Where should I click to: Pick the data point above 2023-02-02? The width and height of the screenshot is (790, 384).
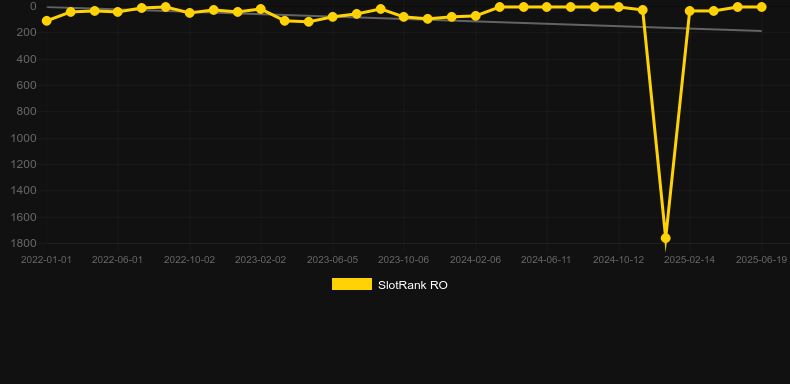coord(260,9)
